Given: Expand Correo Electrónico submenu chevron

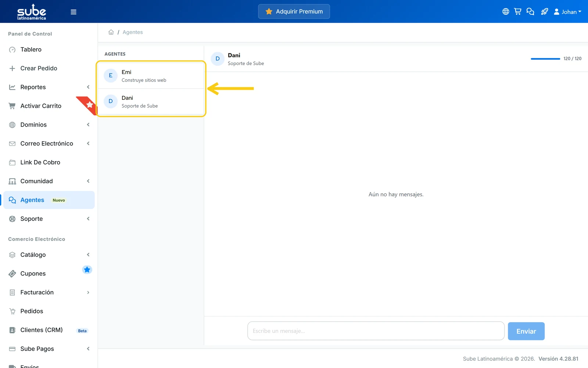Looking at the screenshot, I should (x=88, y=143).
